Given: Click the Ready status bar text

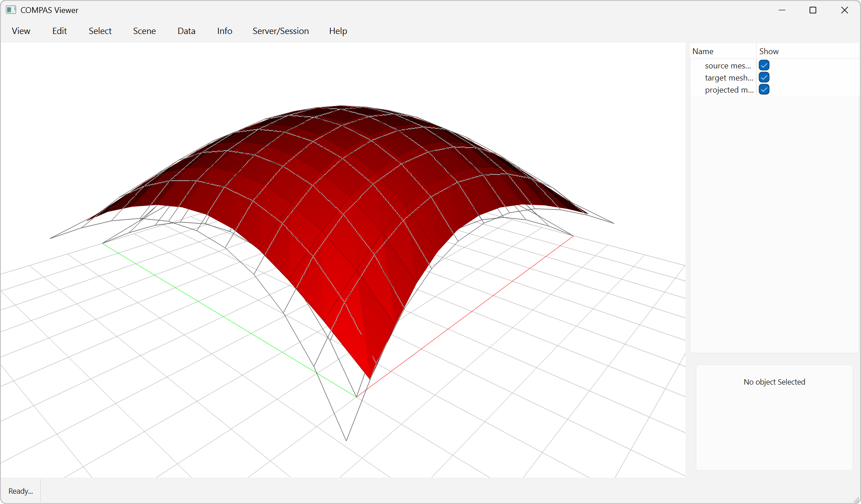Looking at the screenshot, I should (x=20, y=491).
